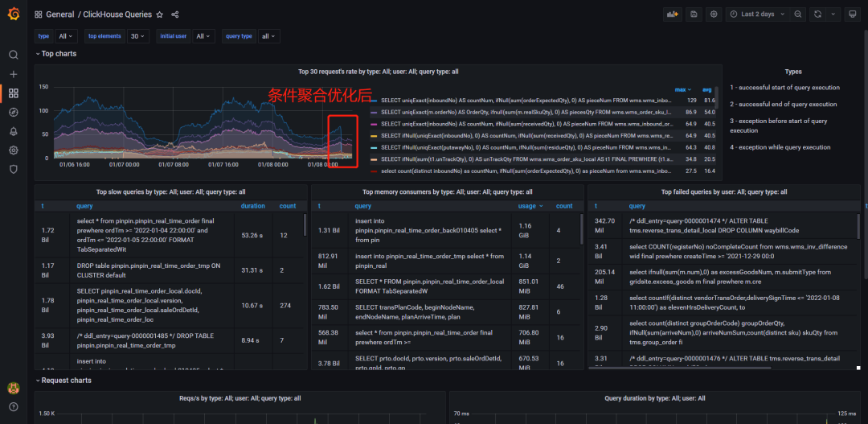The height and width of the screenshot is (424, 868).
Task: Select the 342.70 Mil failed query cell
Action: 606,225
